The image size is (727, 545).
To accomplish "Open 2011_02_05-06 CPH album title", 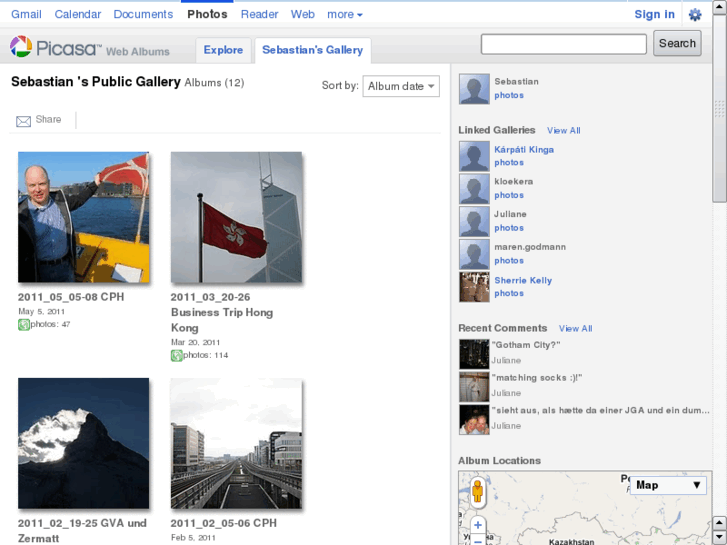I will pos(223,523).
